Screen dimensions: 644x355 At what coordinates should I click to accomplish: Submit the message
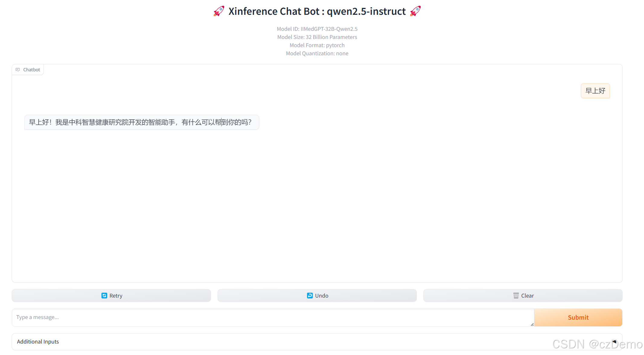[578, 317]
